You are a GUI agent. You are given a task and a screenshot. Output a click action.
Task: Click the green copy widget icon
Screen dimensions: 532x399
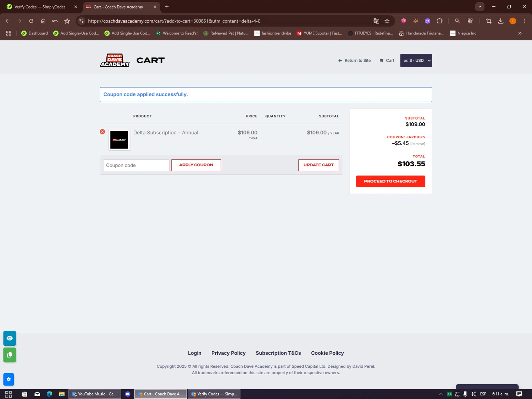[x=10, y=355]
